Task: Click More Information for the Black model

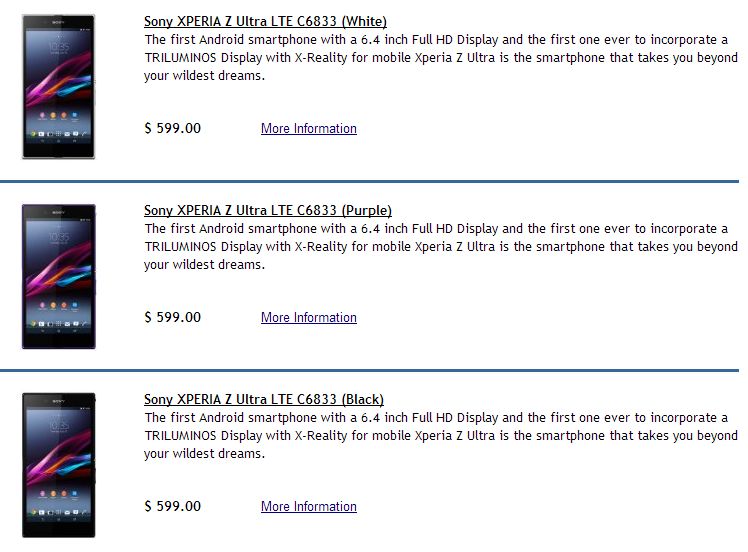Action: [x=308, y=506]
